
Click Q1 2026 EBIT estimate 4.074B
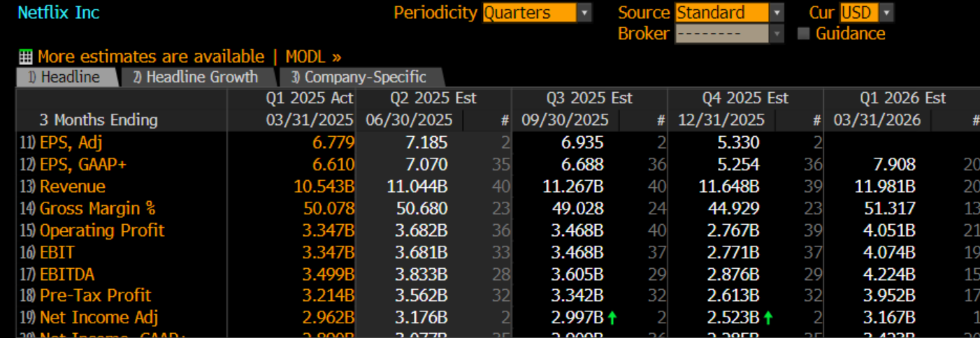coord(891,252)
